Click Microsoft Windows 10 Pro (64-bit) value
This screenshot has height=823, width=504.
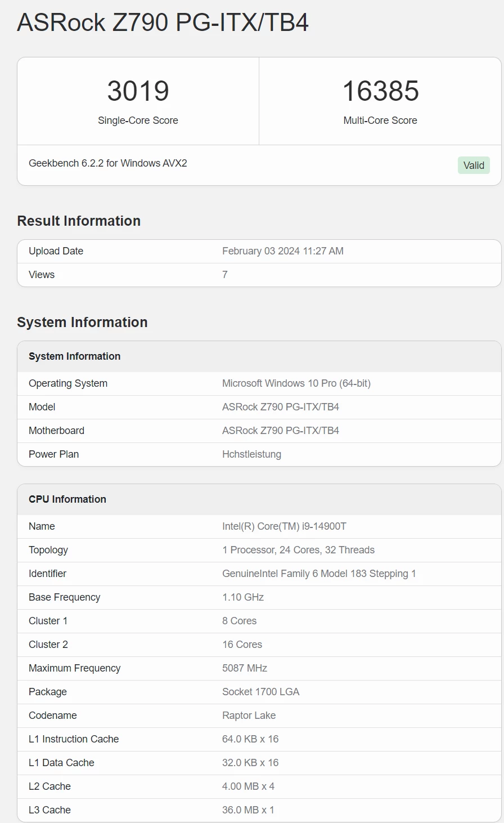(x=296, y=383)
